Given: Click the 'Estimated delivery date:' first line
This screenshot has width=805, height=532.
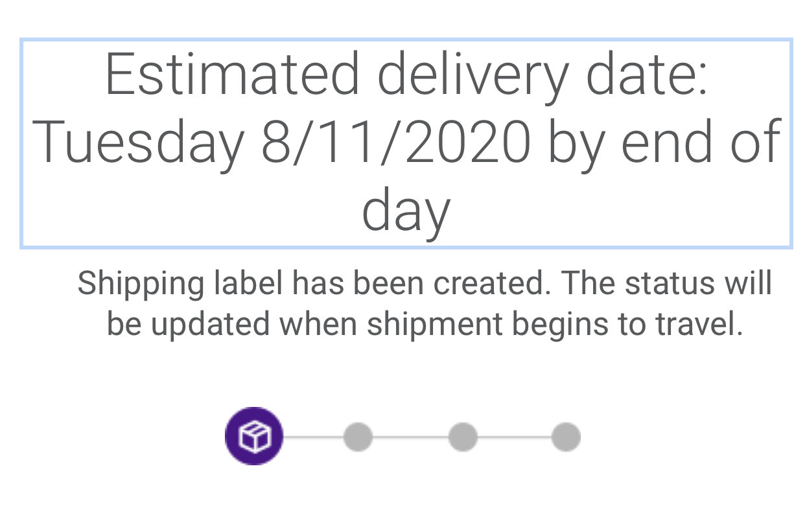Looking at the screenshot, I should click(x=406, y=73).
